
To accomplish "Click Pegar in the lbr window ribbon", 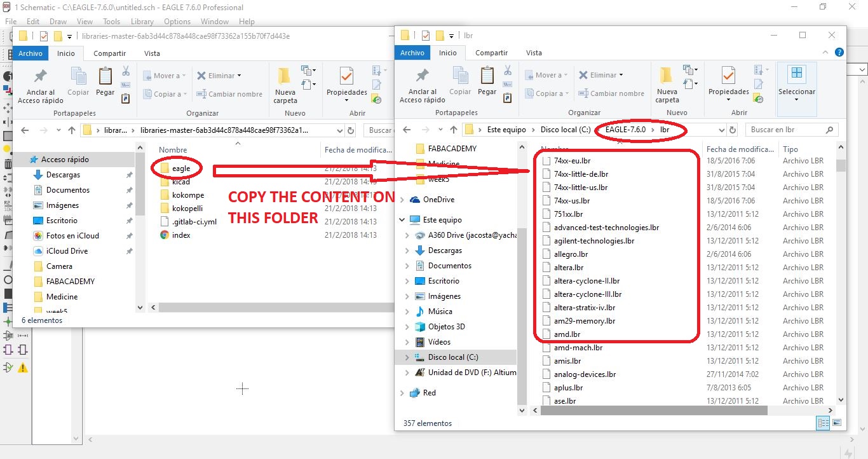I will click(x=487, y=81).
